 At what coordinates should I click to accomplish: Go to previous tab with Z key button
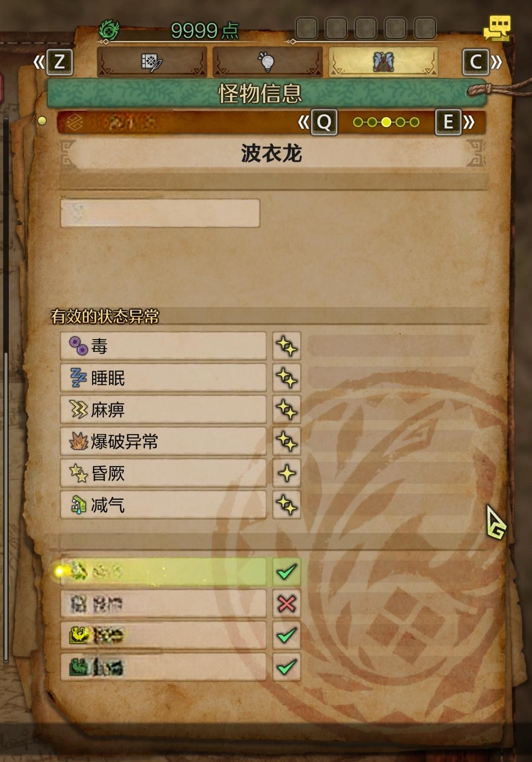click(x=59, y=62)
